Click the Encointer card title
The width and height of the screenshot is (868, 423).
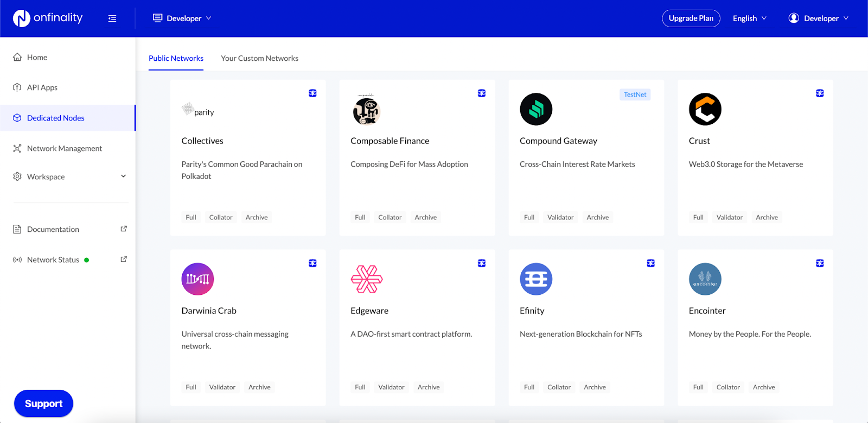707,311
